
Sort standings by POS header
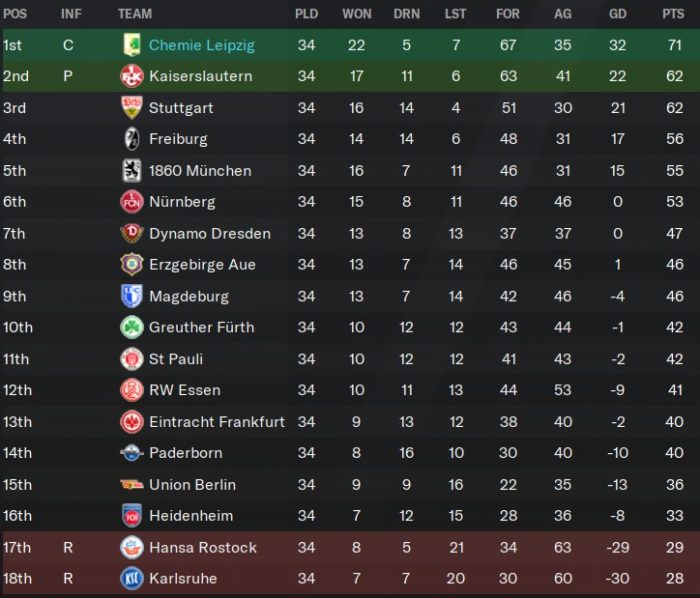click(x=15, y=14)
